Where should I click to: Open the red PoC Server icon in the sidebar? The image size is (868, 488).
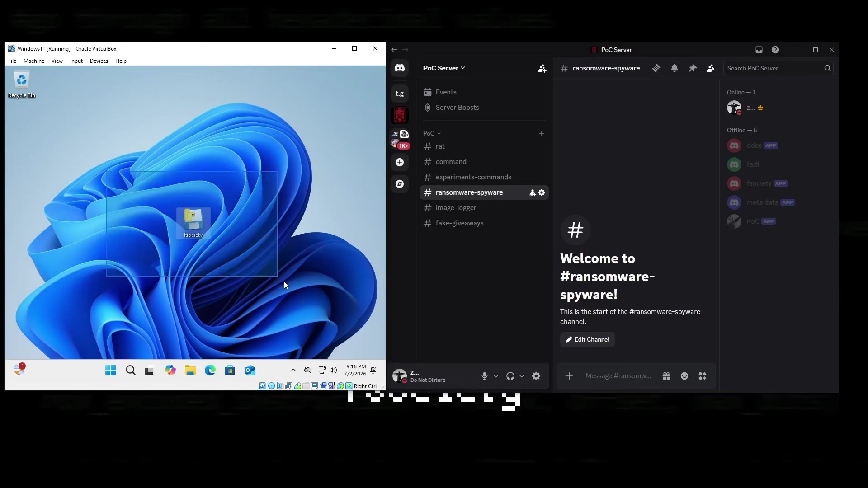[400, 115]
